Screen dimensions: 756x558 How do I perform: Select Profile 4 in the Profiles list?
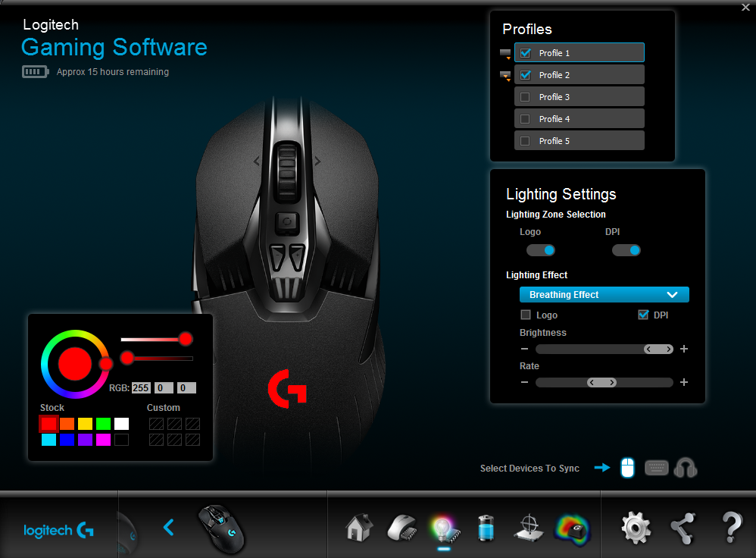(579, 119)
